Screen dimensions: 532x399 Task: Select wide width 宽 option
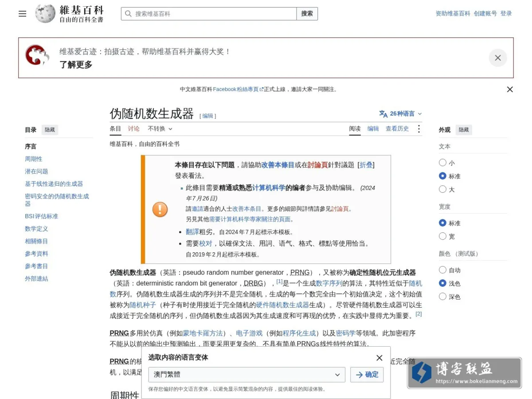coord(442,236)
